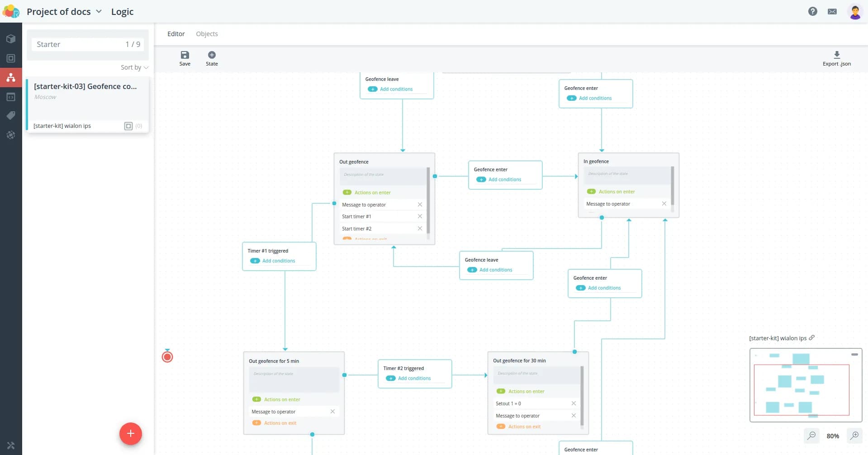Switch to the Objects tab
This screenshot has height=455, width=868.
[207, 34]
